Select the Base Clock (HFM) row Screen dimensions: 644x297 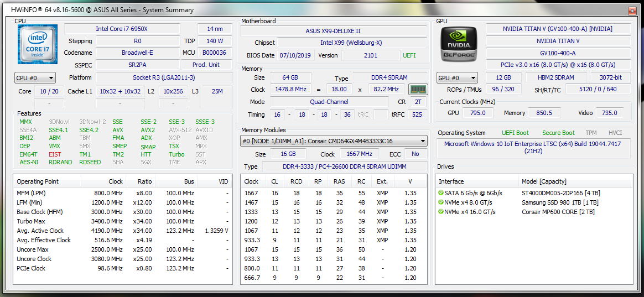pos(123,212)
